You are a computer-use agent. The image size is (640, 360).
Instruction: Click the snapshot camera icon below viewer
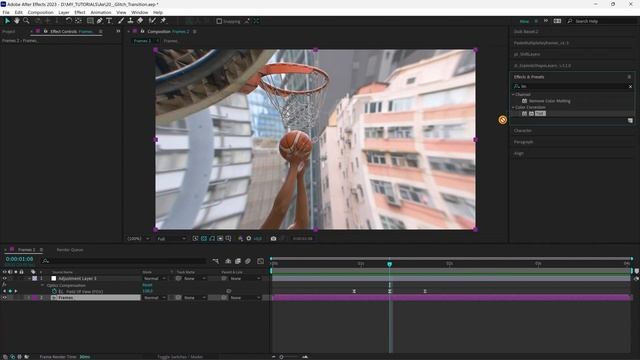[273, 238]
